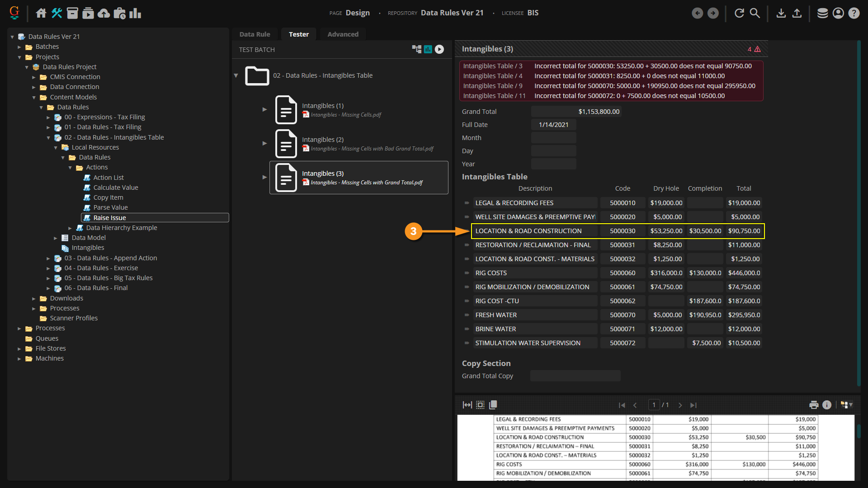Click the fit-to-width viewer icon
Image resolution: width=868 pixels, height=488 pixels.
tap(467, 405)
